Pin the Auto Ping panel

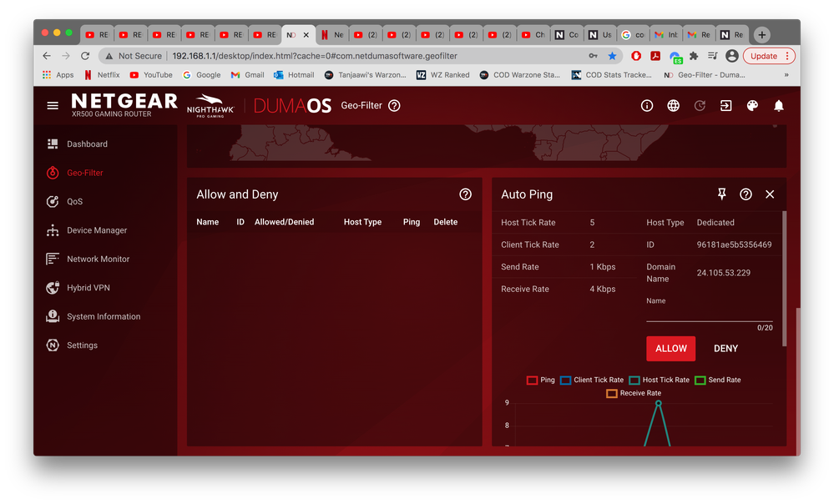pyautogui.click(x=721, y=194)
